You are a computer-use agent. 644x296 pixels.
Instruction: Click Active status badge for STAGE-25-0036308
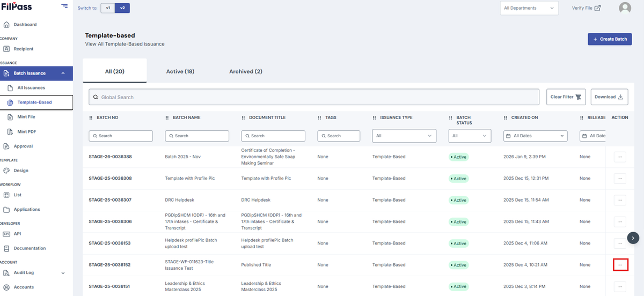tap(459, 179)
